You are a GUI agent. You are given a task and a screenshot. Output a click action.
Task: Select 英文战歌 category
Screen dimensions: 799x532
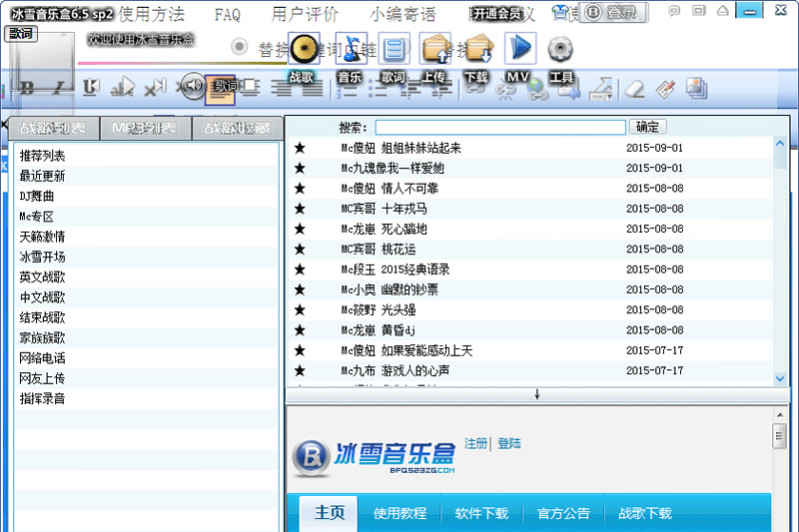tap(42, 276)
